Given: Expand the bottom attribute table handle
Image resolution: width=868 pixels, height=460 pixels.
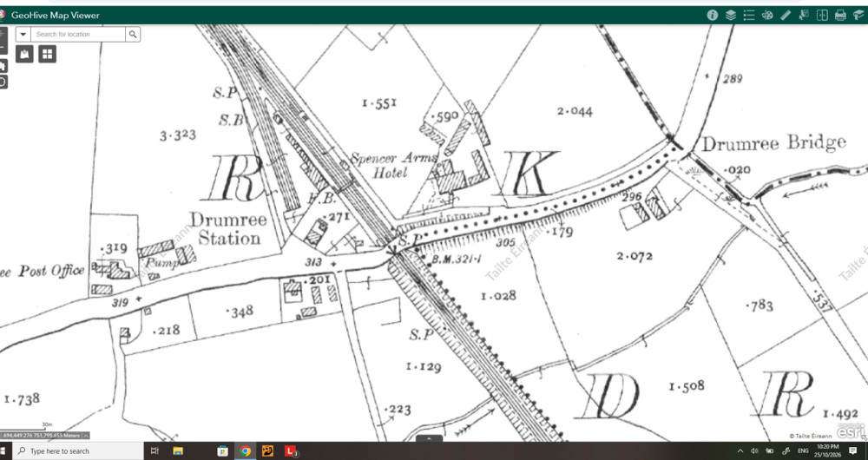Looking at the screenshot, I should click(x=429, y=438).
